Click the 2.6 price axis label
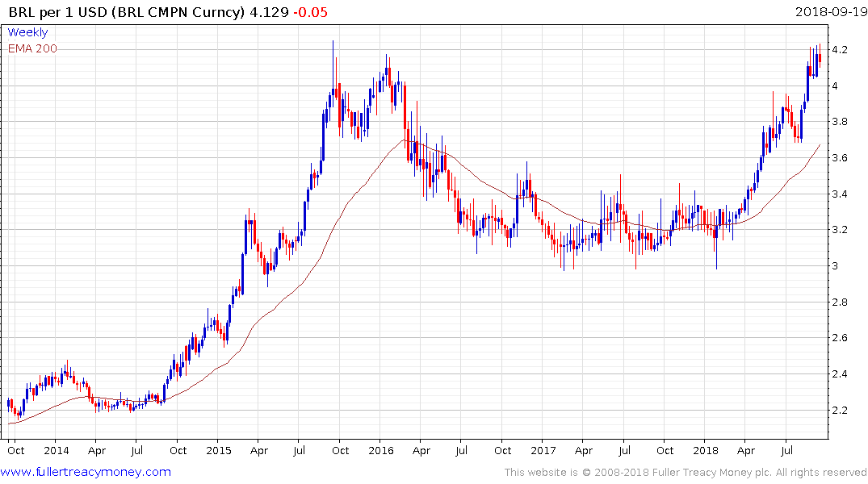The width and height of the screenshot is (868, 484). click(x=840, y=338)
